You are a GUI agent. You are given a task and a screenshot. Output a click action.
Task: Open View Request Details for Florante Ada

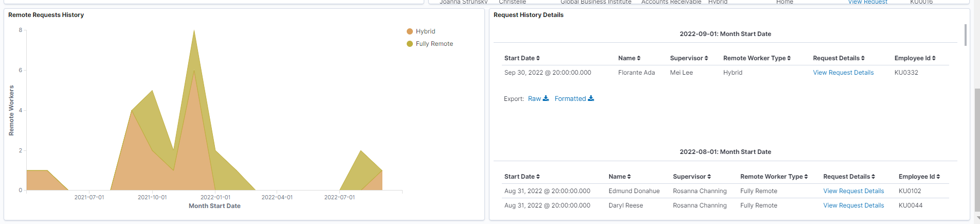[x=843, y=73]
